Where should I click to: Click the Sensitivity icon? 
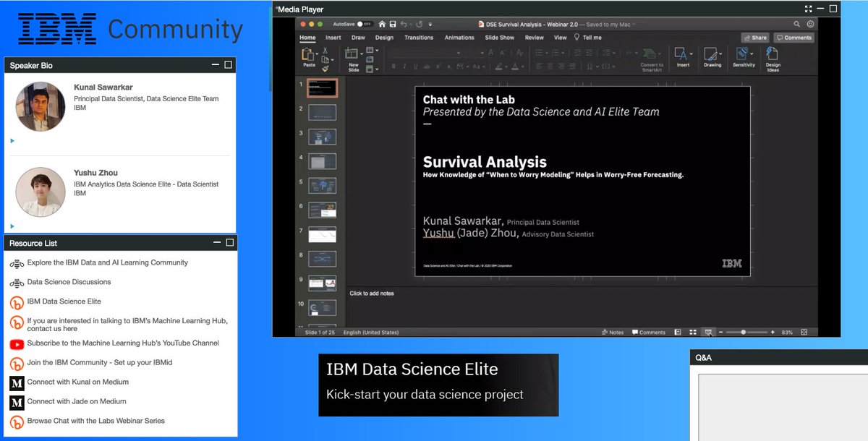[741, 54]
